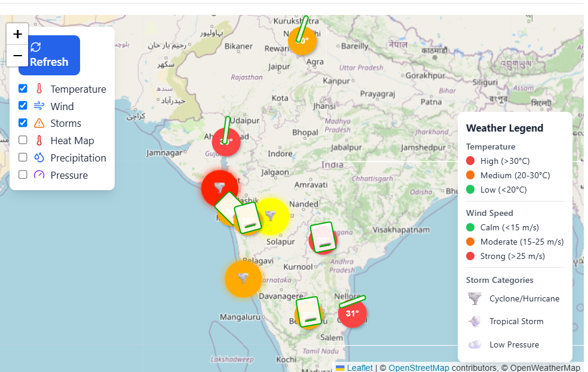
Task: Click the Pressure gauge icon
Action: click(x=39, y=175)
